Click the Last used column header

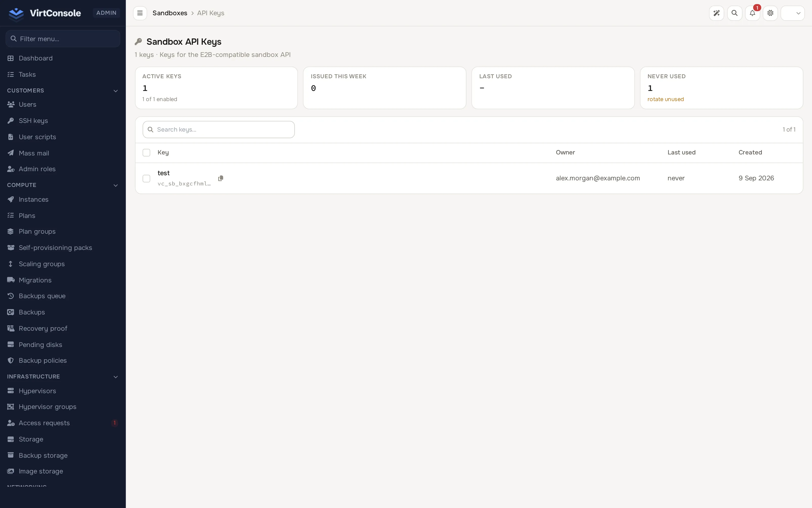point(681,153)
